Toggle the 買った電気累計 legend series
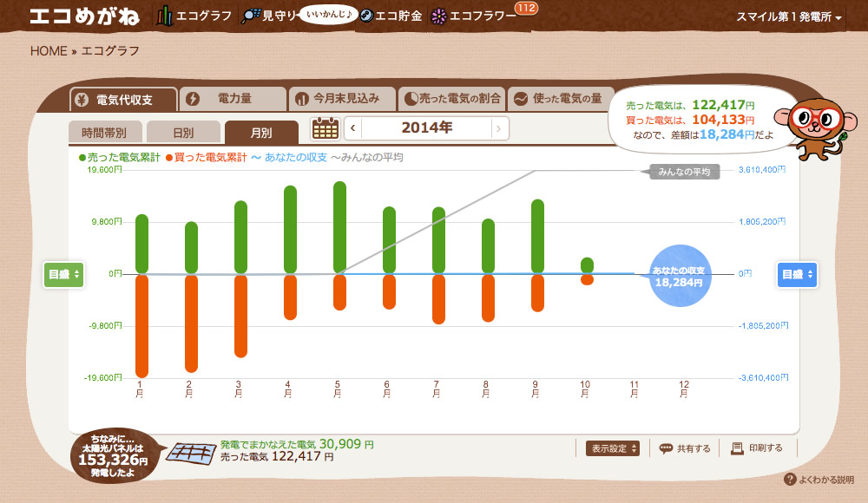The height and width of the screenshot is (503, 868). click(x=206, y=158)
